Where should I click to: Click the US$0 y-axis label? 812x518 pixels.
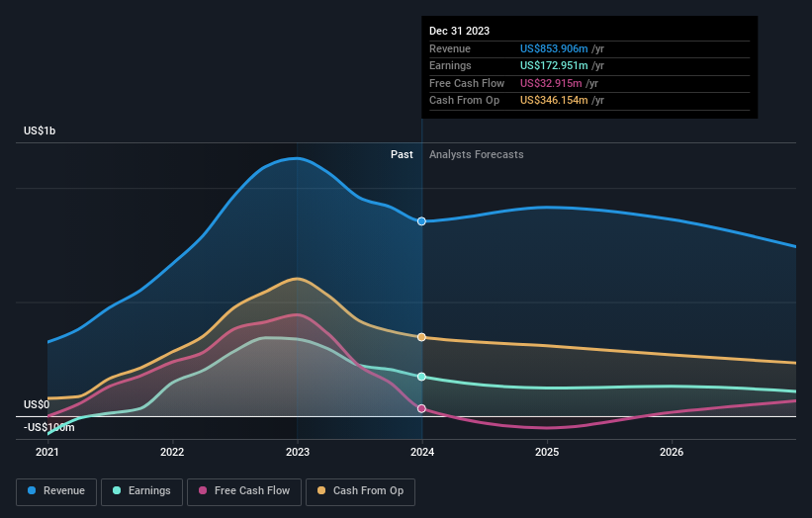[x=37, y=404]
